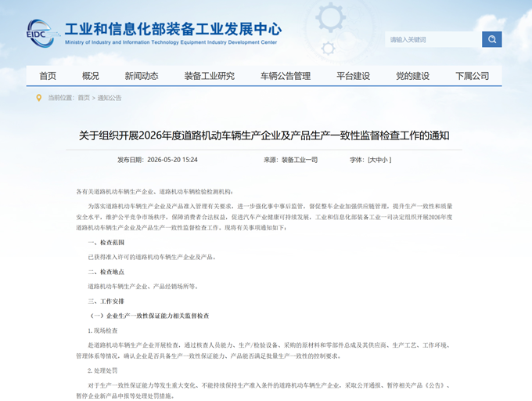The image size is (532, 401).
Task: Set font size to 中
Action: (379, 160)
